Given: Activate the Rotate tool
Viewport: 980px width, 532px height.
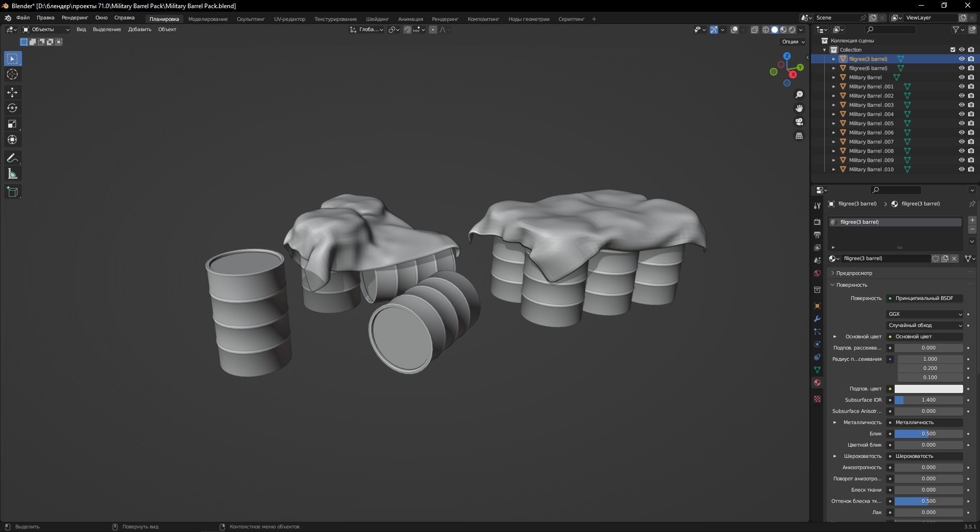Looking at the screenshot, I should pyautogui.click(x=12, y=108).
